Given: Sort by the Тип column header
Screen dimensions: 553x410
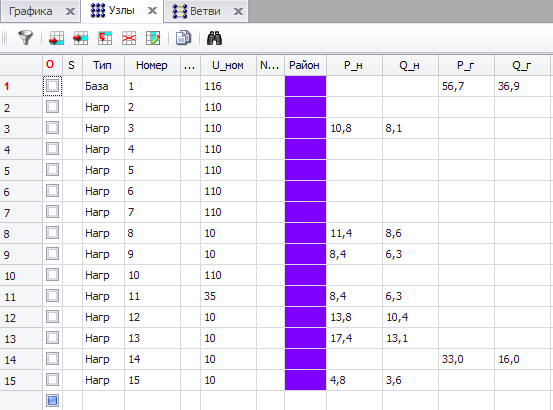Looking at the screenshot, I should (x=103, y=65).
